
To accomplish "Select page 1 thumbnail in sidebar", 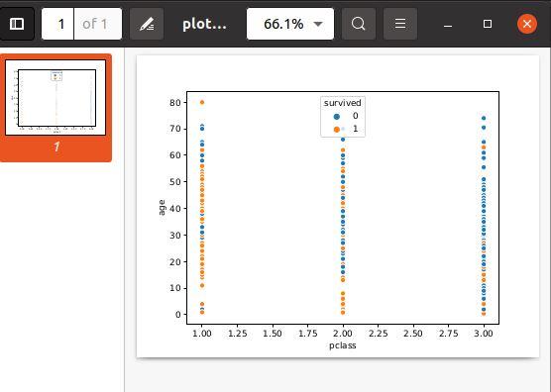I will pyautogui.click(x=55, y=98).
